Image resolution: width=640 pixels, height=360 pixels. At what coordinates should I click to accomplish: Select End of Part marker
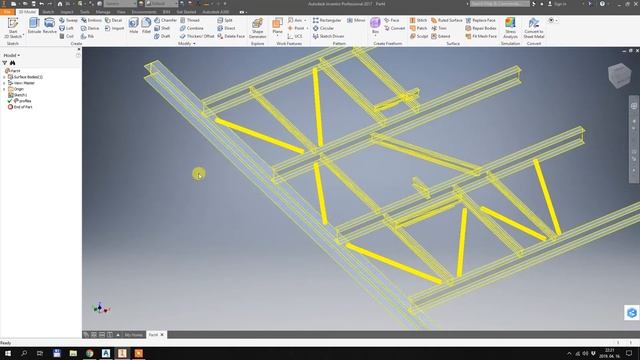(20, 107)
